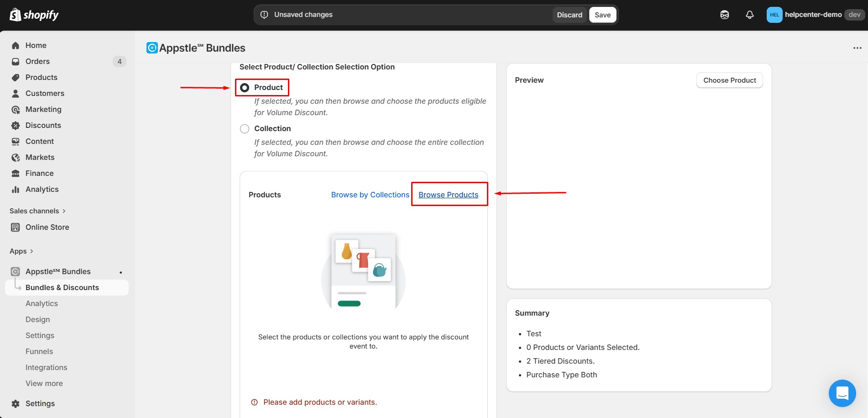Click the Customers icon
This screenshot has height=418, width=868.
pos(15,93)
